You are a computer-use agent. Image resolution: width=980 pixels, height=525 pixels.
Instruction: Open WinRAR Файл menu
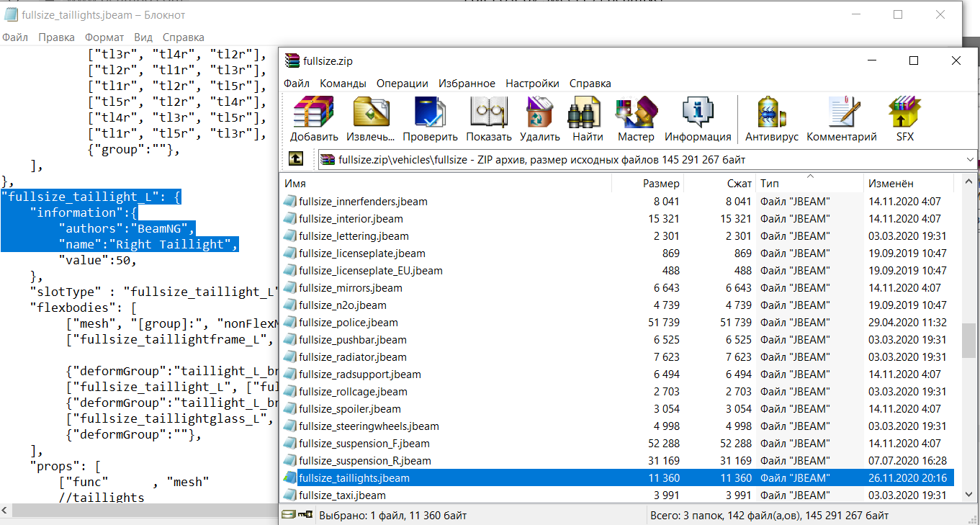[x=297, y=84]
